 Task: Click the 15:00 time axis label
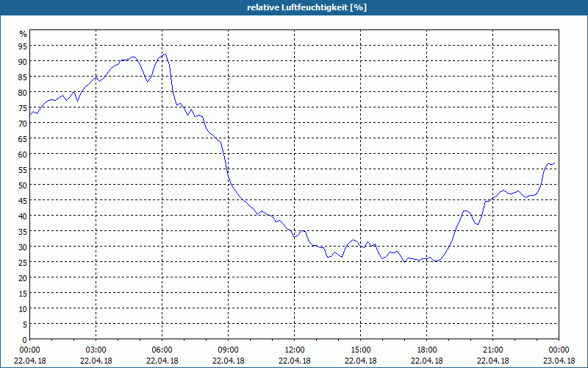click(360, 350)
